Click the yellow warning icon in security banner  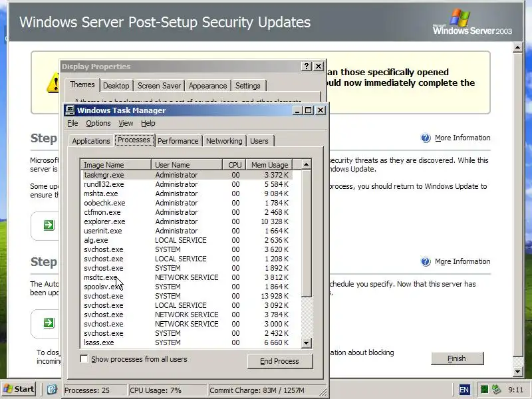click(53, 82)
